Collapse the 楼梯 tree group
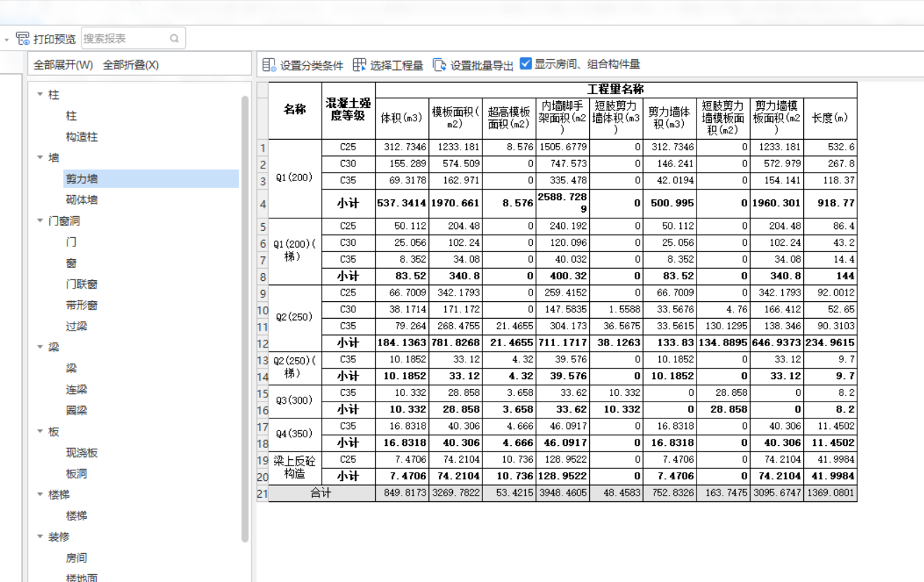Image resolution: width=924 pixels, height=582 pixels. click(x=40, y=494)
